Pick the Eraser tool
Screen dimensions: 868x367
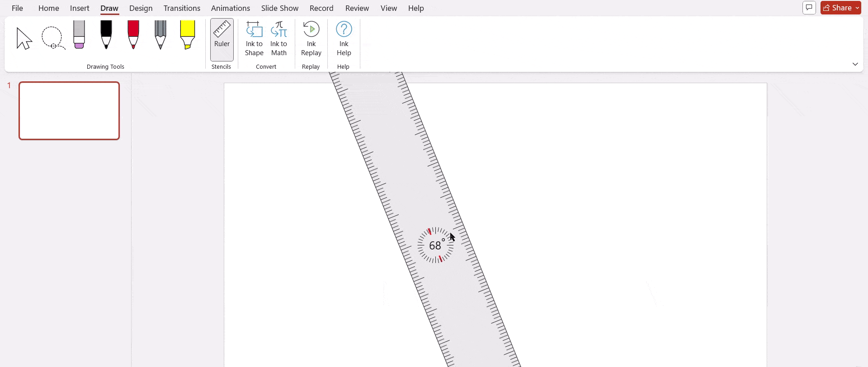coord(79,35)
